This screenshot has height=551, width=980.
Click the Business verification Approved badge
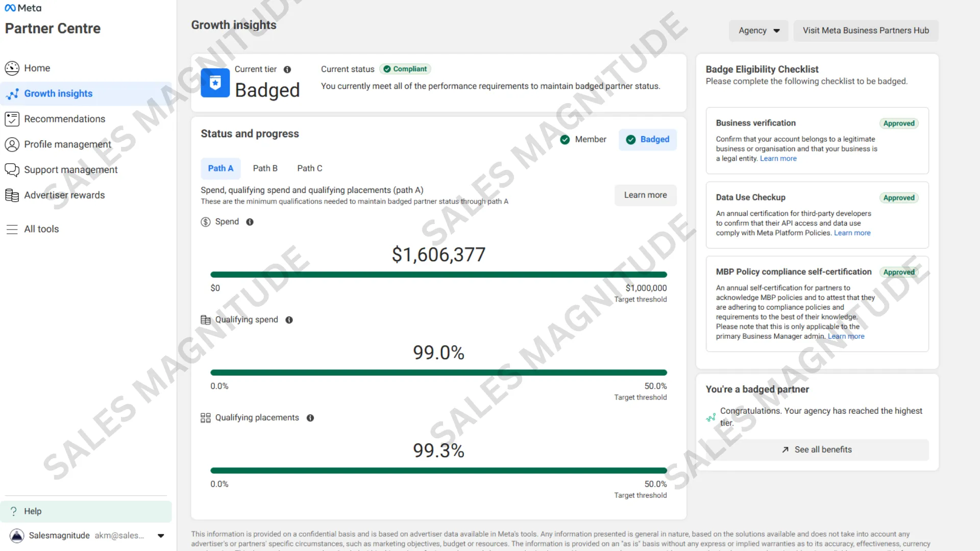coord(899,123)
